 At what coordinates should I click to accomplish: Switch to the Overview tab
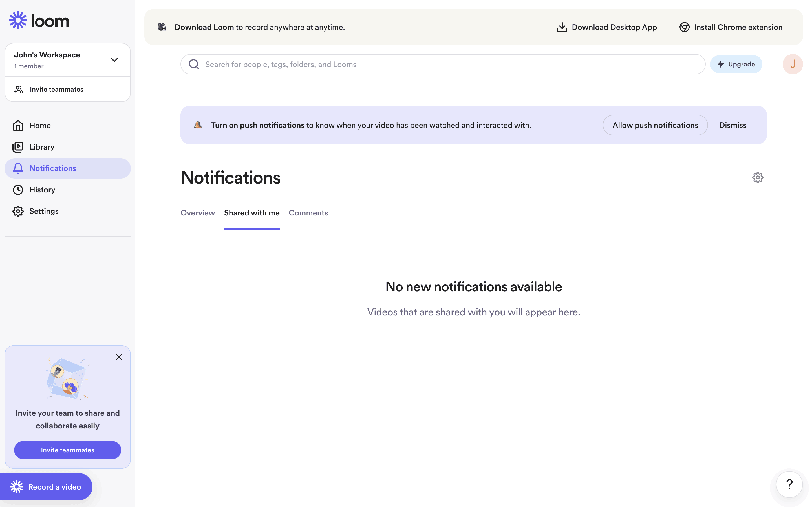(x=197, y=213)
